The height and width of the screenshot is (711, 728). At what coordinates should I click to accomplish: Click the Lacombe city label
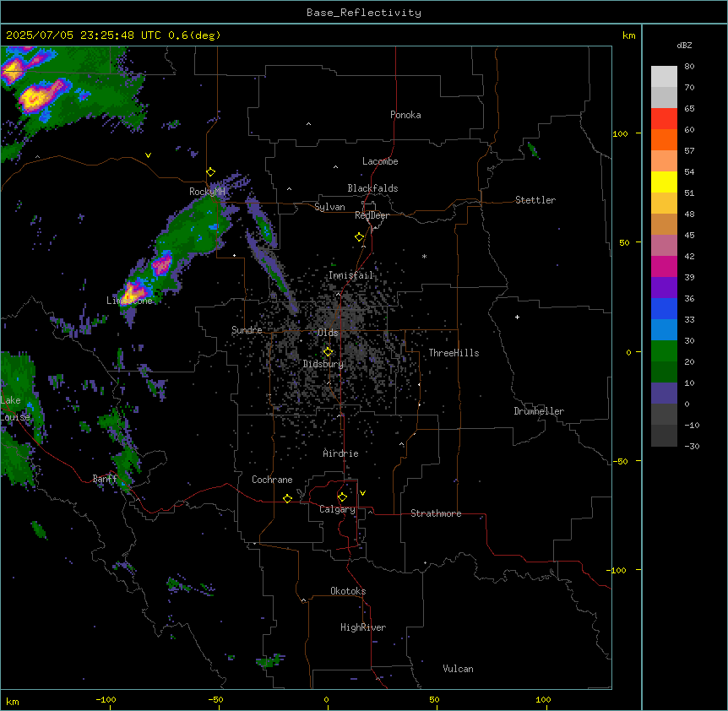[380, 161]
